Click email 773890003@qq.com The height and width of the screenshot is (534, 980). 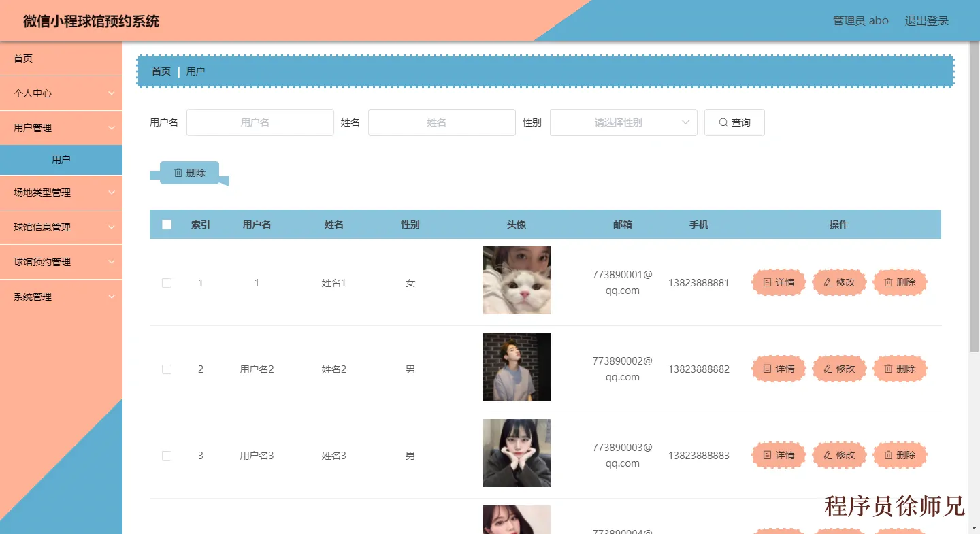click(623, 455)
